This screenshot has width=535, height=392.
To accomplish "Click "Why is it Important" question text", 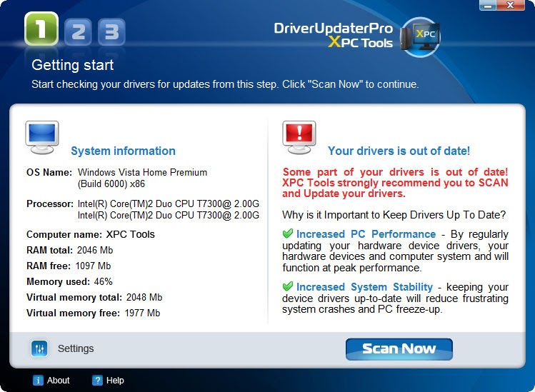I will pyautogui.click(x=394, y=215).
